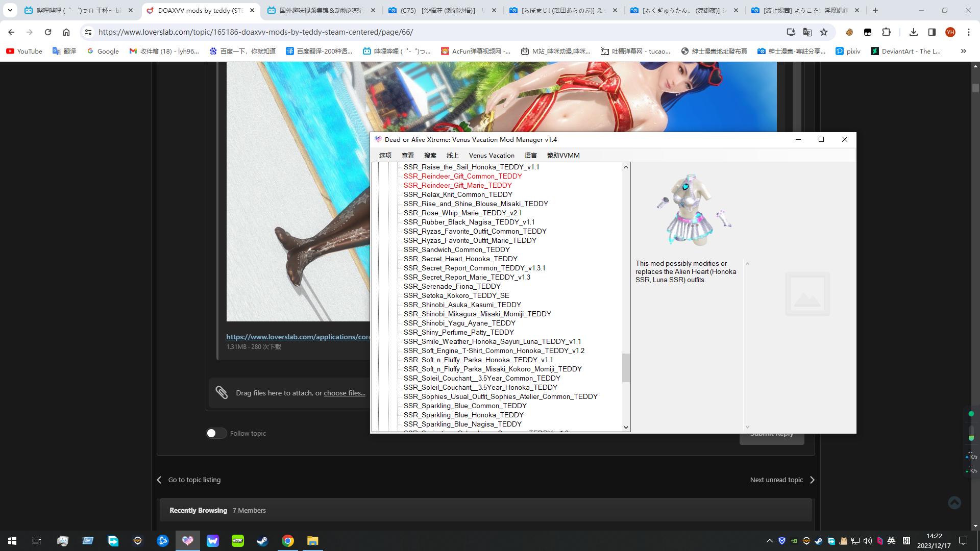Open the 搜索 menu
The height and width of the screenshot is (551, 980).
430,156
